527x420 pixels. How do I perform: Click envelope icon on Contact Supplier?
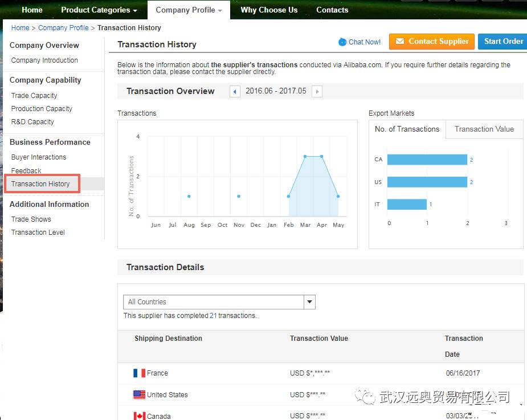(x=400, y=42)
